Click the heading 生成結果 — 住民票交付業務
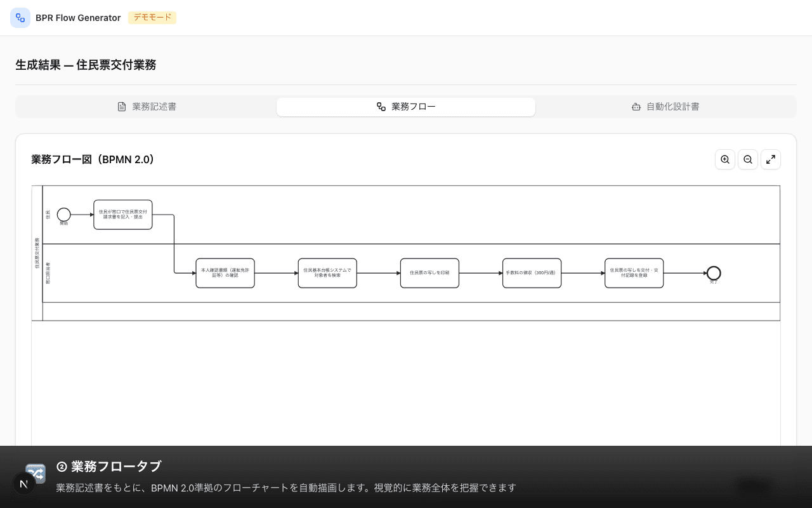 (86, 65)
